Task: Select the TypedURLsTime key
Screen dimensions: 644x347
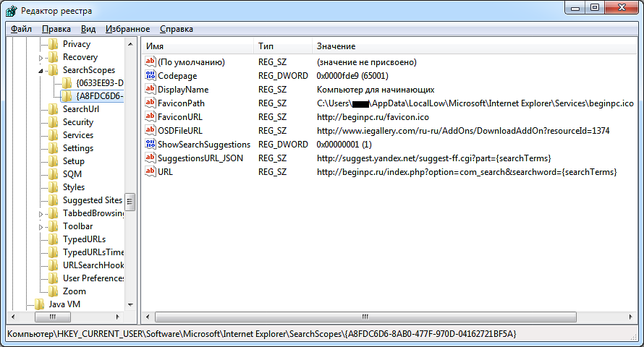Action: [x=93, y=252]
